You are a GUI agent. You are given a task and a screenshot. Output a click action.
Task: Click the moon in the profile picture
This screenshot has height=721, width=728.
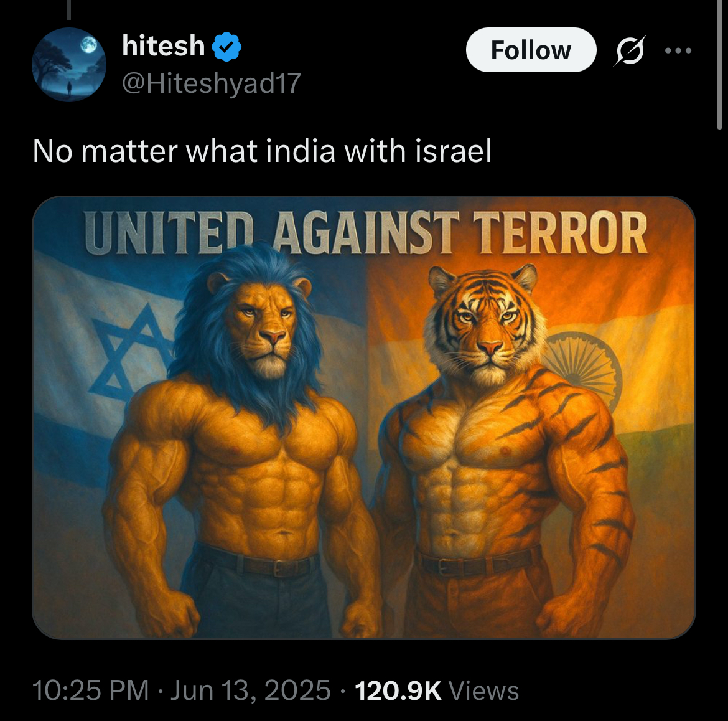(x=88, y=45)
